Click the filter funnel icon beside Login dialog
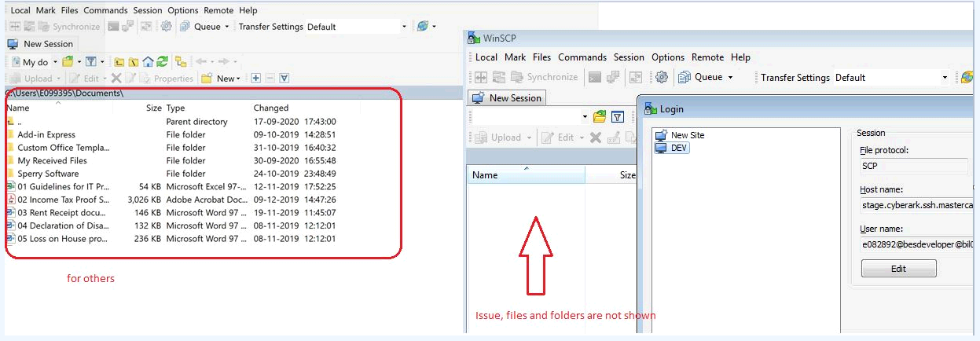The width and height of the screenshot is (980, 341). tap(618, 117)
